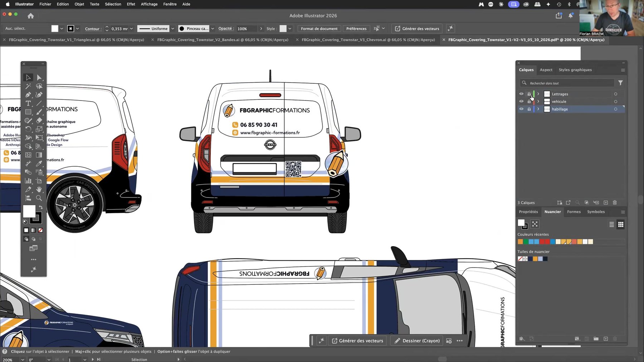Pick the green recent color swatch
This screenshot has width=644, height=362.
pyautogui.click(x=526, y=242)
